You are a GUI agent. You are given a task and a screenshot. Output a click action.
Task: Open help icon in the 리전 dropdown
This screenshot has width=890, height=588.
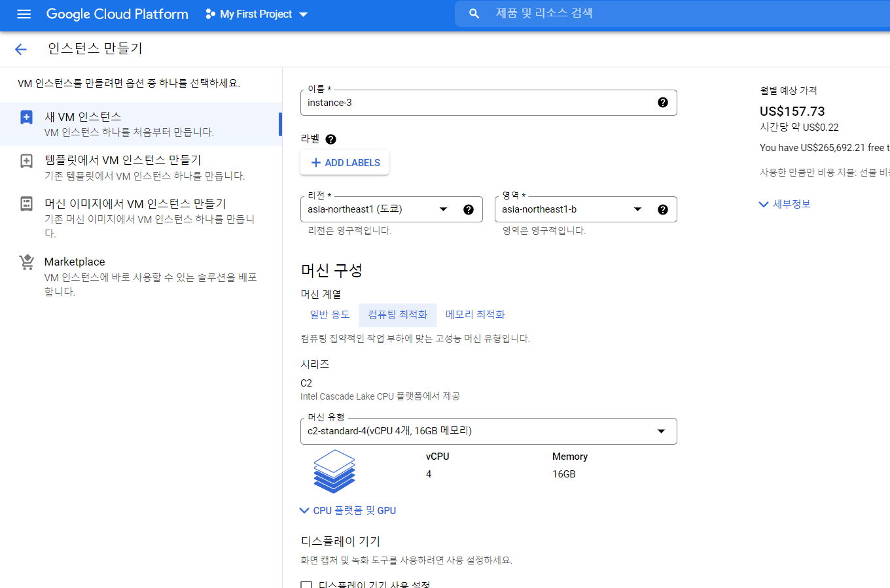(x=469, y=209)
